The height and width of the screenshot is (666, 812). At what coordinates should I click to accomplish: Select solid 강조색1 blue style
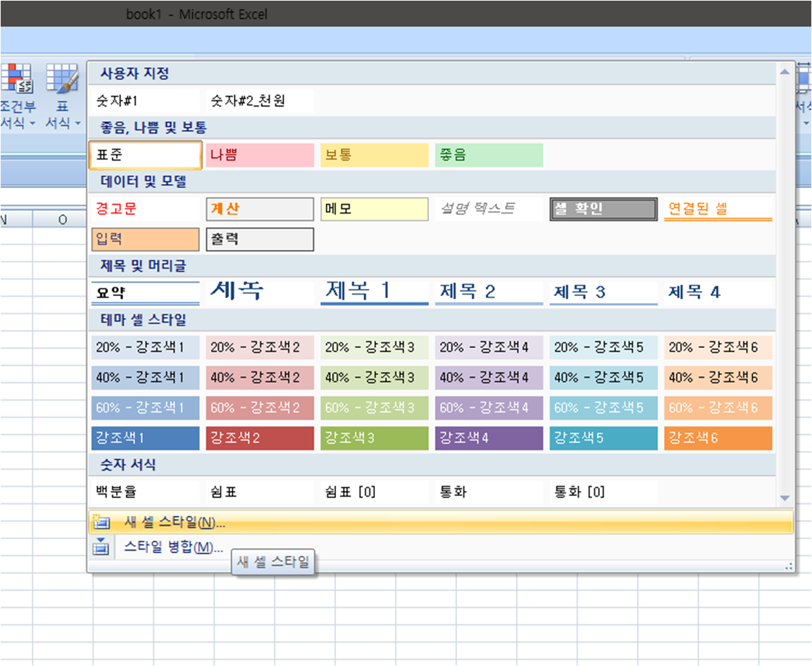pyautogui.click(x=145, y=438)
